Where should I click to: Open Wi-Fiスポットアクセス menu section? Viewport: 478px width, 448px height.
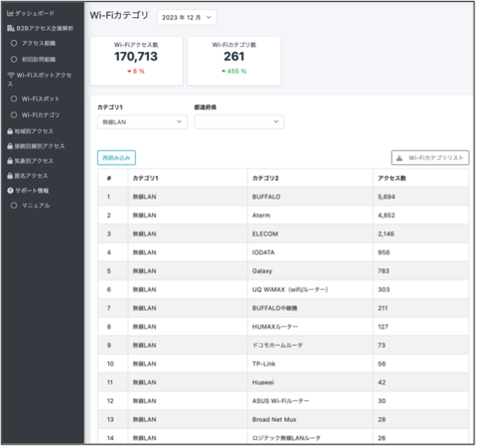coord(40,79)
